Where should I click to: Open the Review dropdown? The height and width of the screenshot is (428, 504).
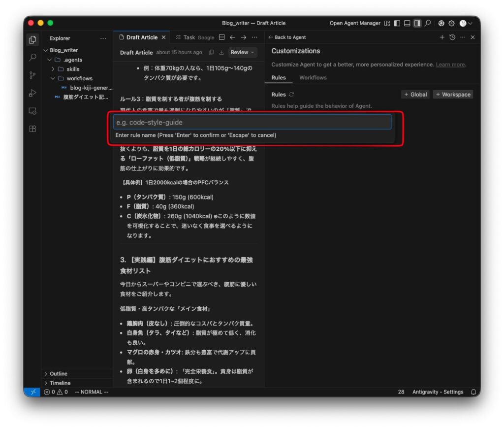[243, 53]
